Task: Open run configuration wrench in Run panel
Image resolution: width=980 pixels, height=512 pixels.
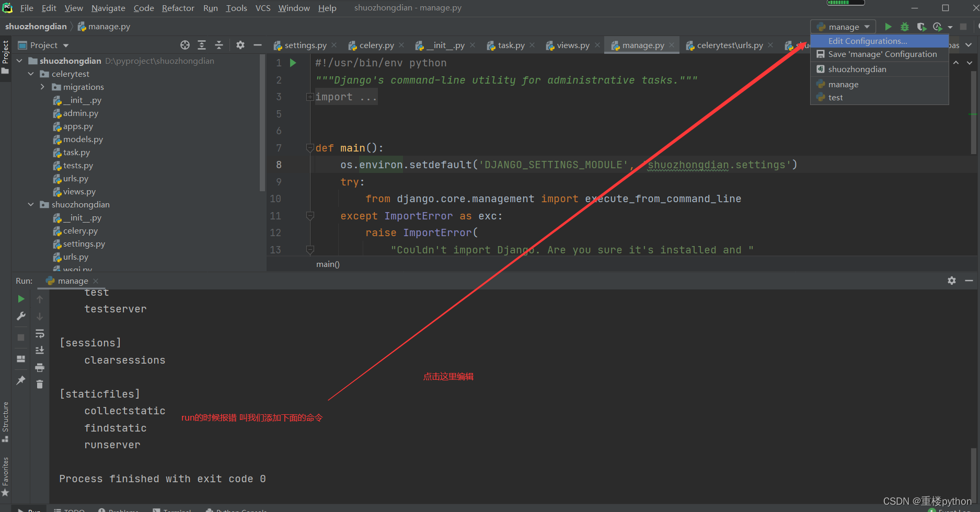Action: 21,316
